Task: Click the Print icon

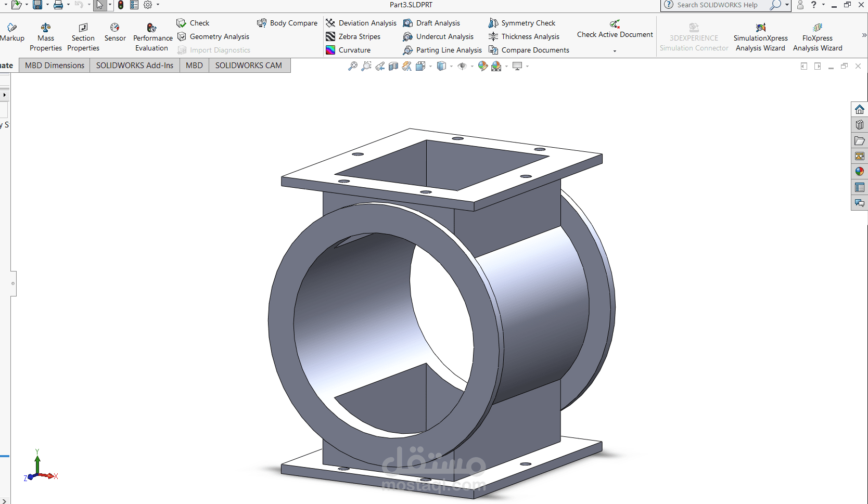Action: pos(58,5)
